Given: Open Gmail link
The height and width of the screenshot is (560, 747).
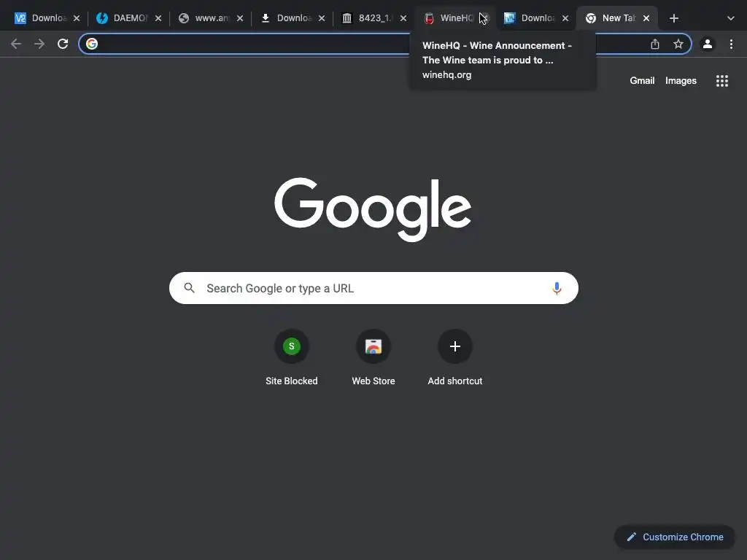Looking at the screenshot, I should click(x=642, y=80).
